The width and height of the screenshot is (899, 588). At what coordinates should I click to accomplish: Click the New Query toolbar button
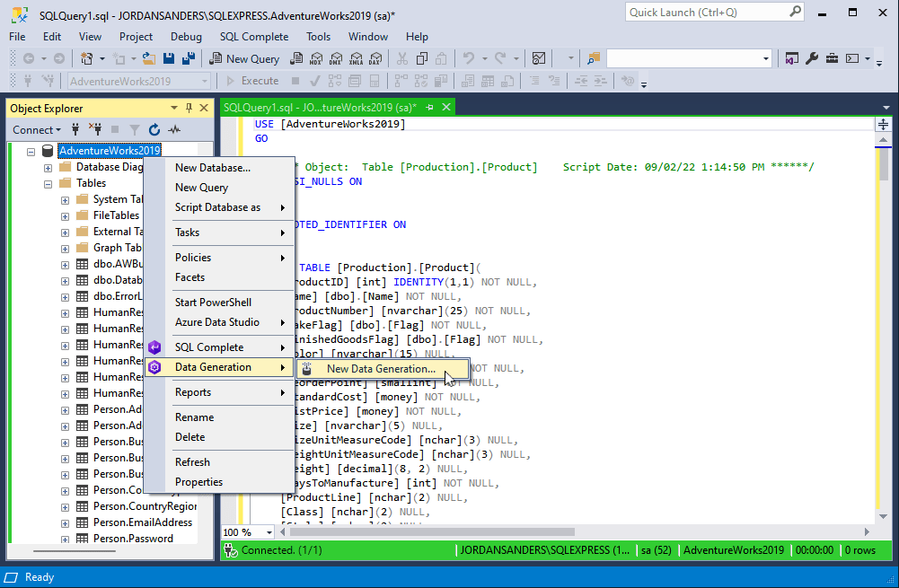pyautogui.click(x=245, y=58)
